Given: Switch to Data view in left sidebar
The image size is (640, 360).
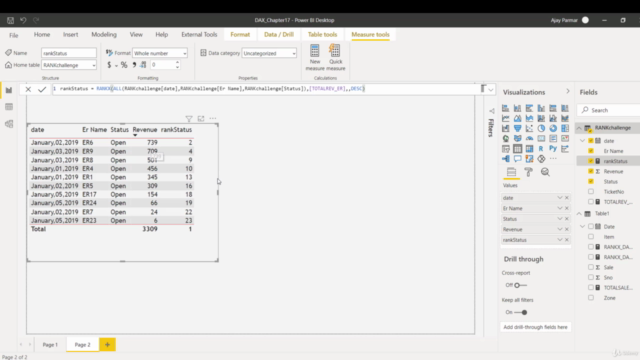Looking at the screenshot, I should coord(9,107).
